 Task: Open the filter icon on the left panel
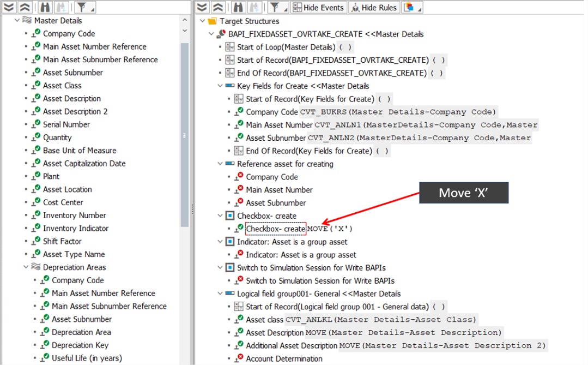pyautogui.click(x=82, y=7)
